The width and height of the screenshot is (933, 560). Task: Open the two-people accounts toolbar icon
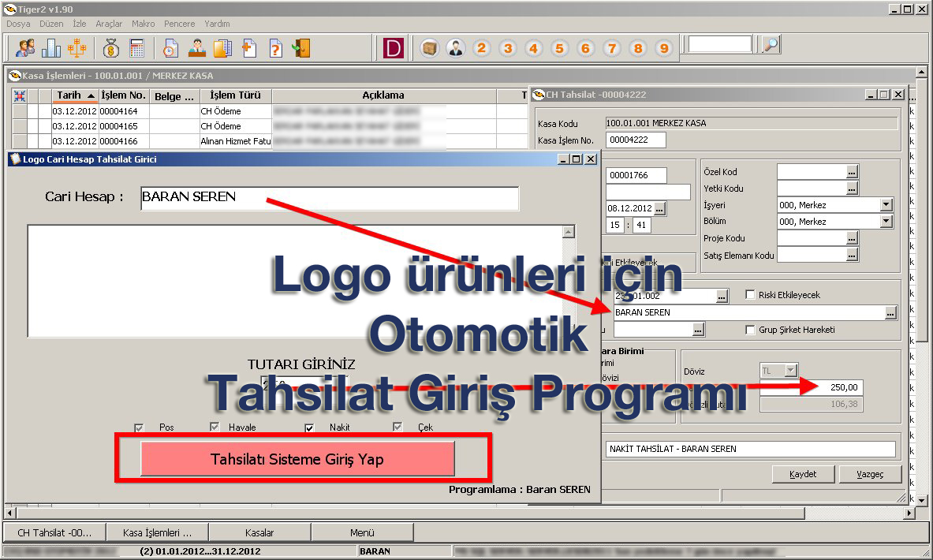pos(25,48)
